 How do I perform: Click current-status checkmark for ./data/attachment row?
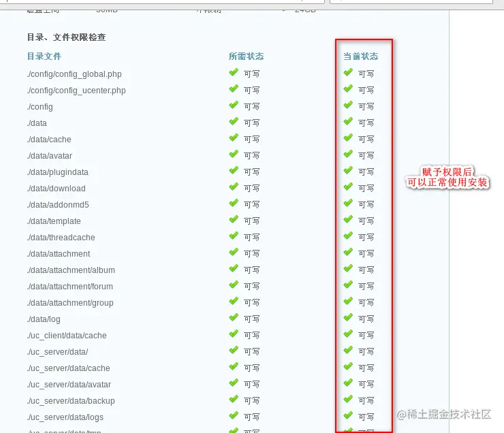pyautogui.click(x=348, y=252)
